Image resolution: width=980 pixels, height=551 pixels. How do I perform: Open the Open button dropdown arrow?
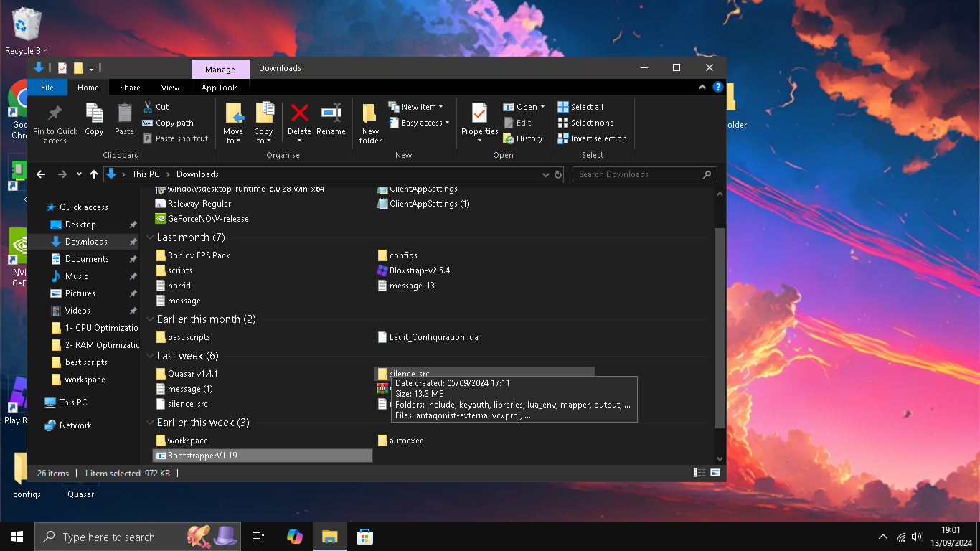click(542, 107)
